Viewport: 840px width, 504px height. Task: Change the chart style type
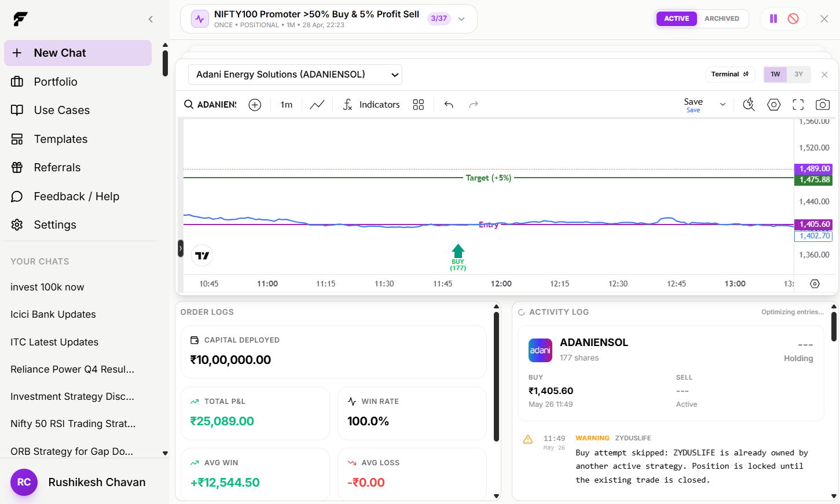click(317, 105)
